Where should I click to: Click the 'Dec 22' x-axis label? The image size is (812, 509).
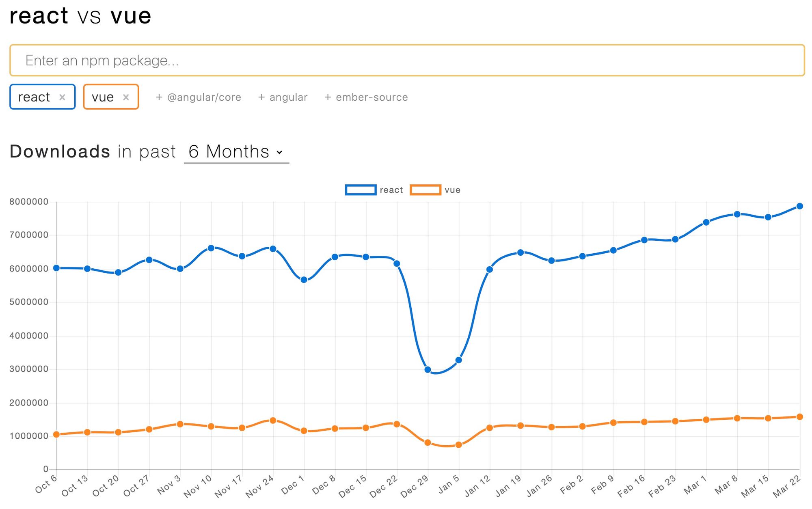pyautogui.click(x=383, y=487)
